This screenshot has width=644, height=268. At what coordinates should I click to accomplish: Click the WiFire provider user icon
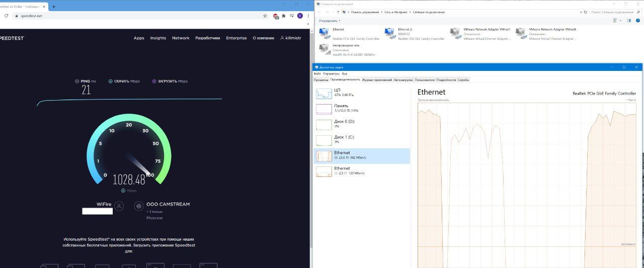point(119,206)
